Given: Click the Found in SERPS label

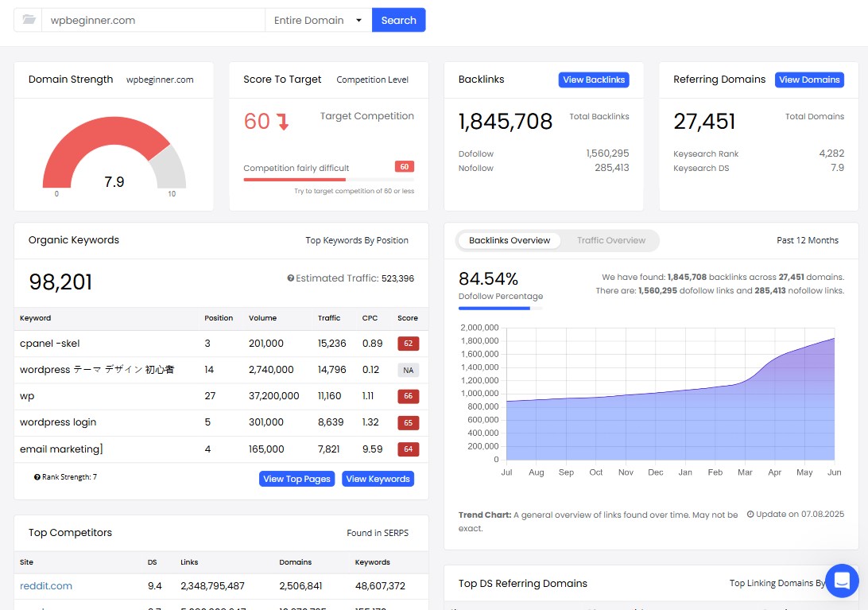Looking at the screenshot, I should [x=378, y=533].
